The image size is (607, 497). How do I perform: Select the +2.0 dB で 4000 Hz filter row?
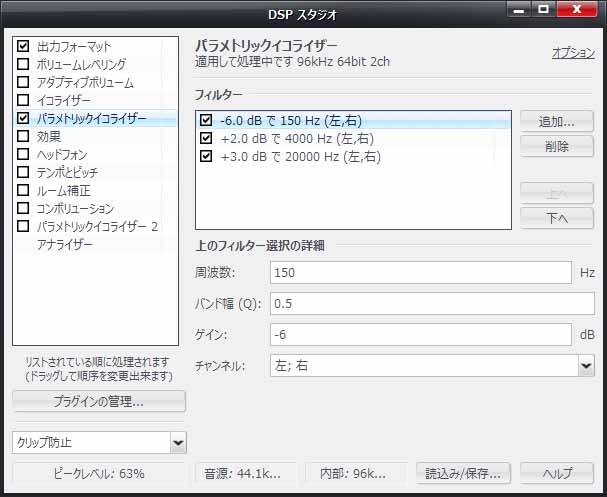(353, 139)
